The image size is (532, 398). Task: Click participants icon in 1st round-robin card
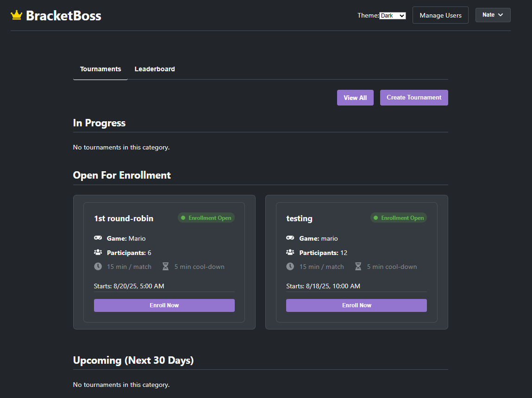98,252
